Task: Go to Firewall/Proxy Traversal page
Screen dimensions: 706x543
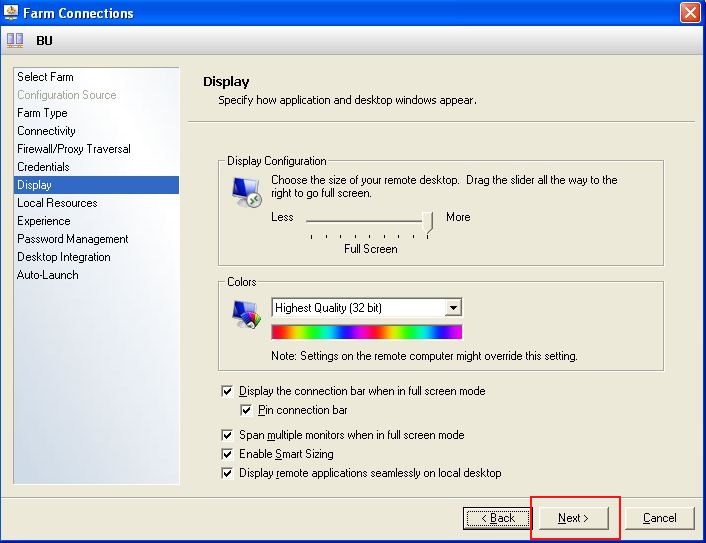Action: (74, 149)
